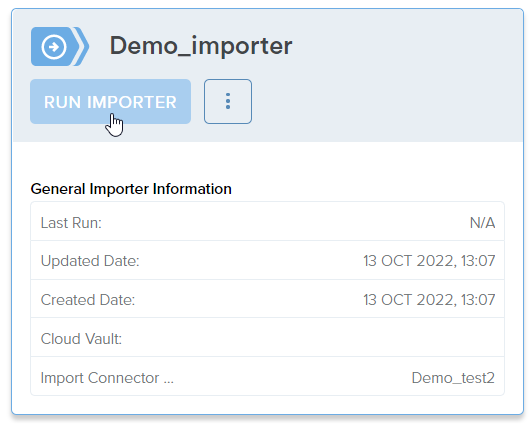The width and height of the screenshot is (530, 427).
Task: Select the Updated Date label
Action: (90, 261)
